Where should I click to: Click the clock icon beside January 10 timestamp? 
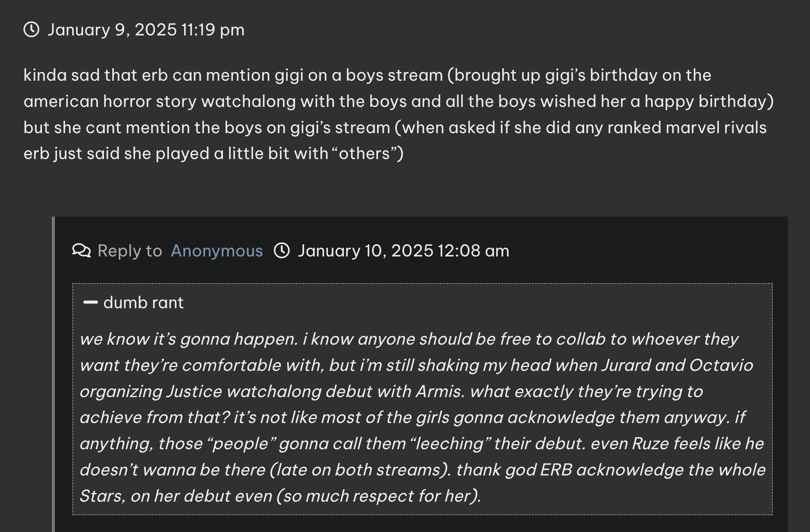click(282, 251)
